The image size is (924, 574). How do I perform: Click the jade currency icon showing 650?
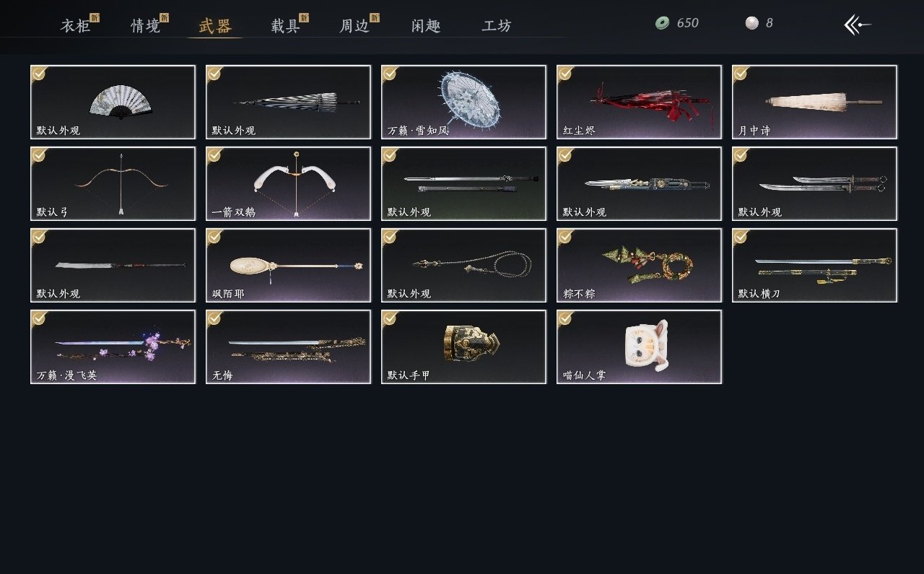click(x=662, y=23)
